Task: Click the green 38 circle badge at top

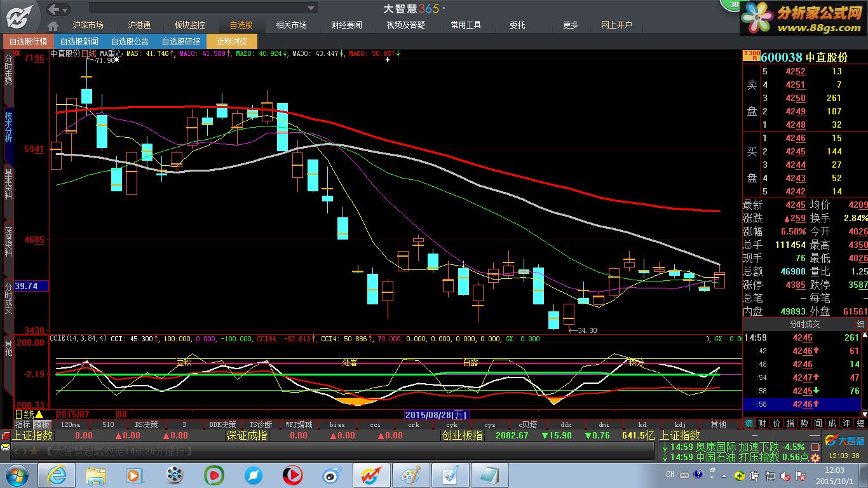Action: point(733,6)
